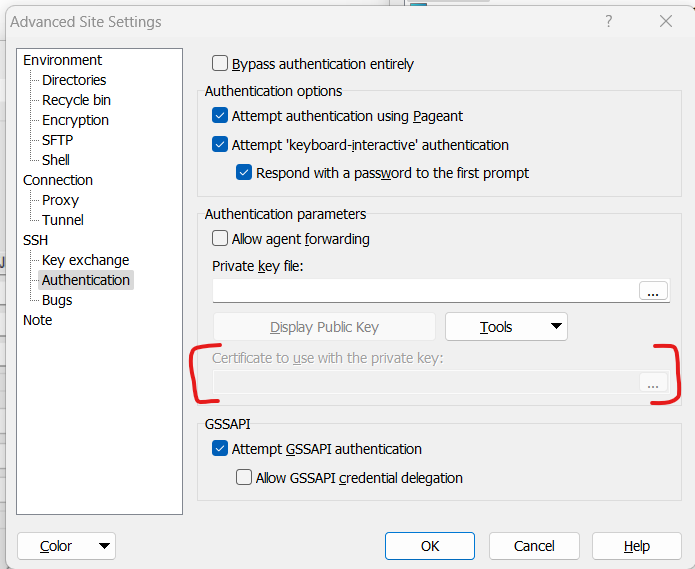Disable Attempt GSSAPI authentication
Screen dimensions: 695x569
tap(221, 449)
